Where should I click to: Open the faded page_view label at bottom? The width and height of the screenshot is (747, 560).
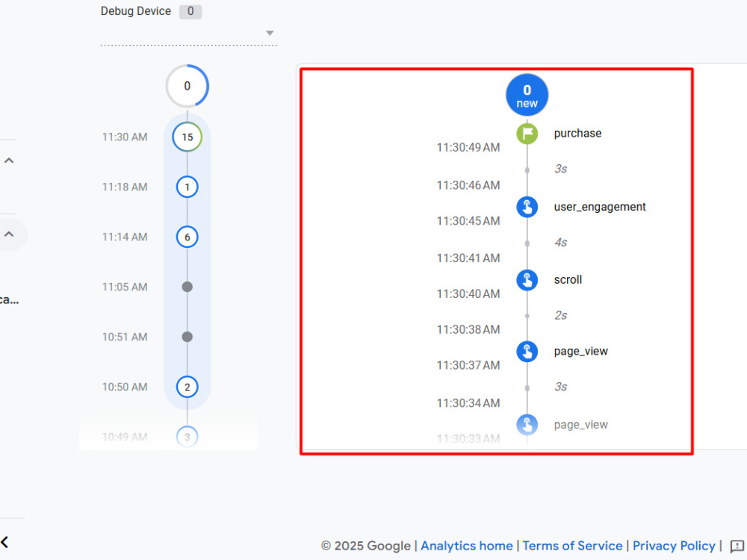click(580, 425)
